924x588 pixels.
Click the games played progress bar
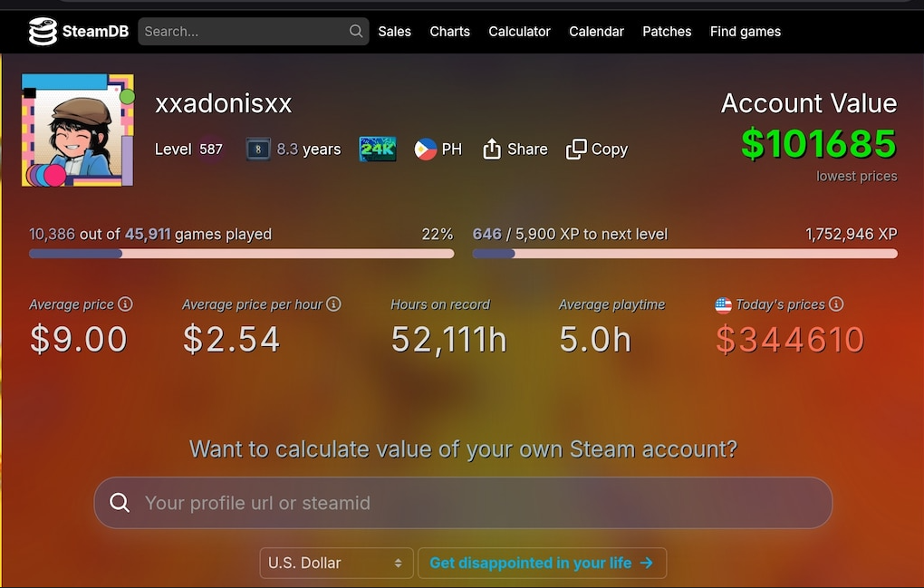(x=242, y=254)
